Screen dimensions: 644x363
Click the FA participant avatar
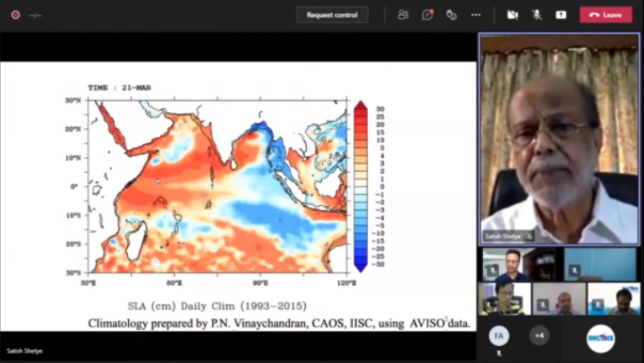pos(499,336)
